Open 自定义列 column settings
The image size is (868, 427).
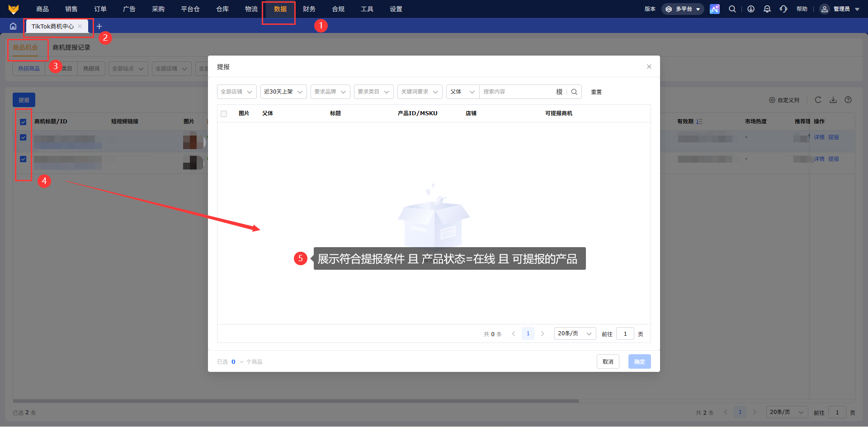784,100
